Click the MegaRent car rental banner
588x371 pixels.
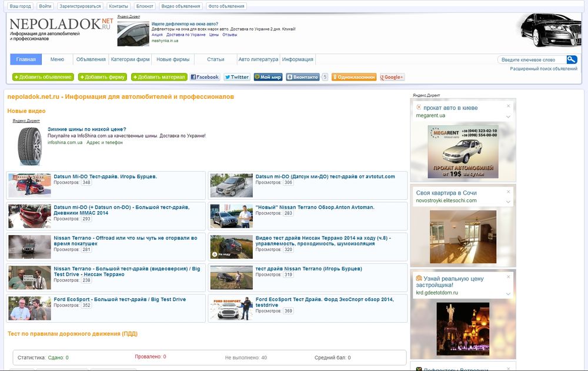463,152
